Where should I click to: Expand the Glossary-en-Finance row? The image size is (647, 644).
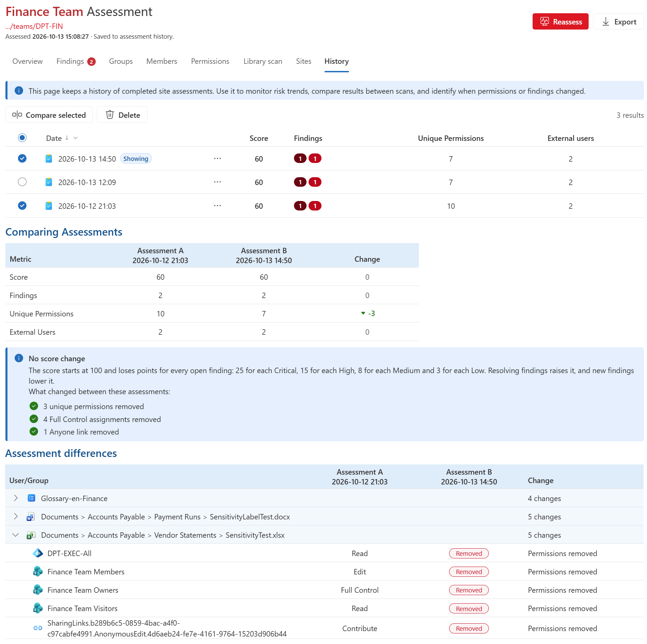coord(16,498)
